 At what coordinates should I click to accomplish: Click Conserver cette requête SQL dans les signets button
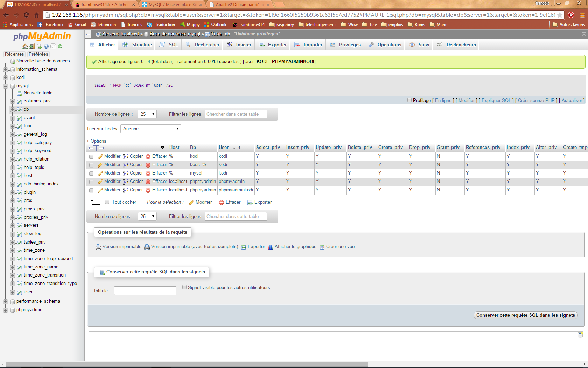click(x=525, y=315)
